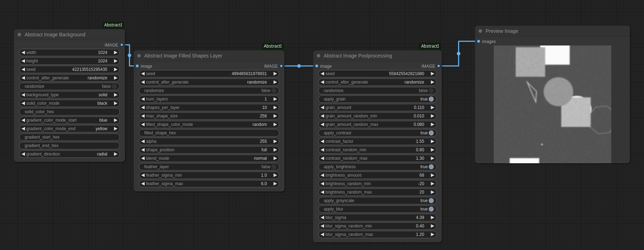This screenshot has height=250, width=644.
Task: Click the Abstract Image Background title bar
Action: click(x=69, y=35)
